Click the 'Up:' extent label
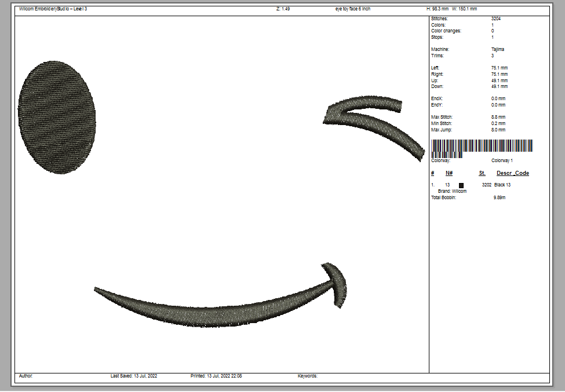This screenshot has height=392, width=565. 435,80
